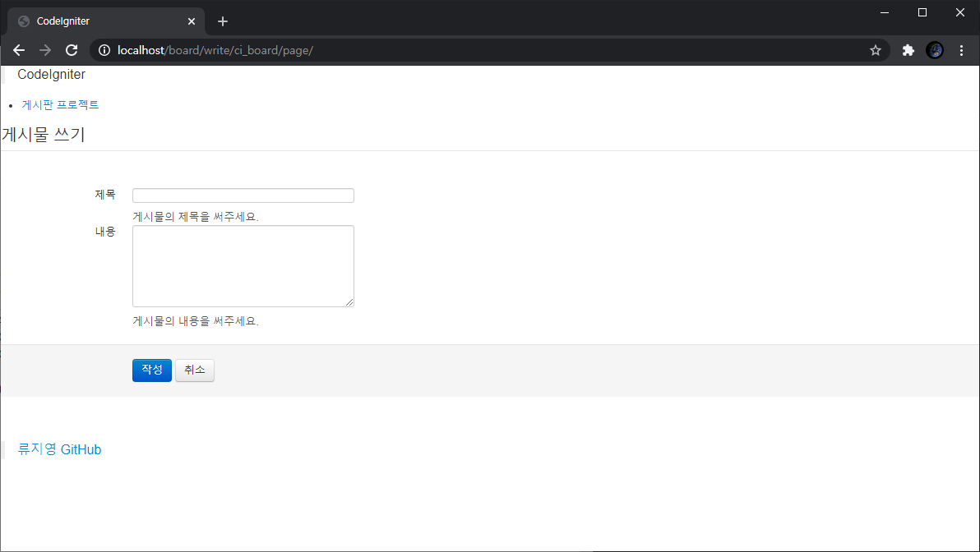Open the site information info icon
This screenshot has height=552, width=980.
[x=104, y=50]
